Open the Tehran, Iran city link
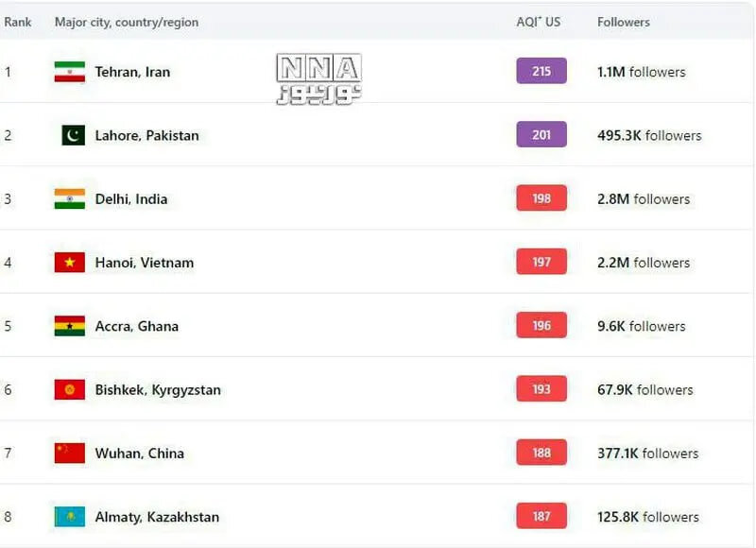This screenshot has height=548, width=756. 132,72
